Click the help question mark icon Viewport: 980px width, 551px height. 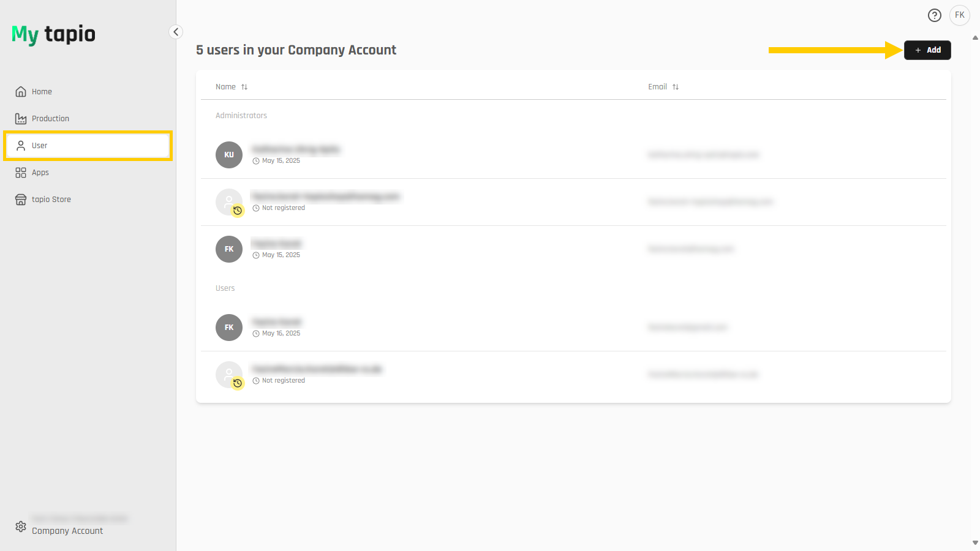pyautogui.click(x=934, y=15)
